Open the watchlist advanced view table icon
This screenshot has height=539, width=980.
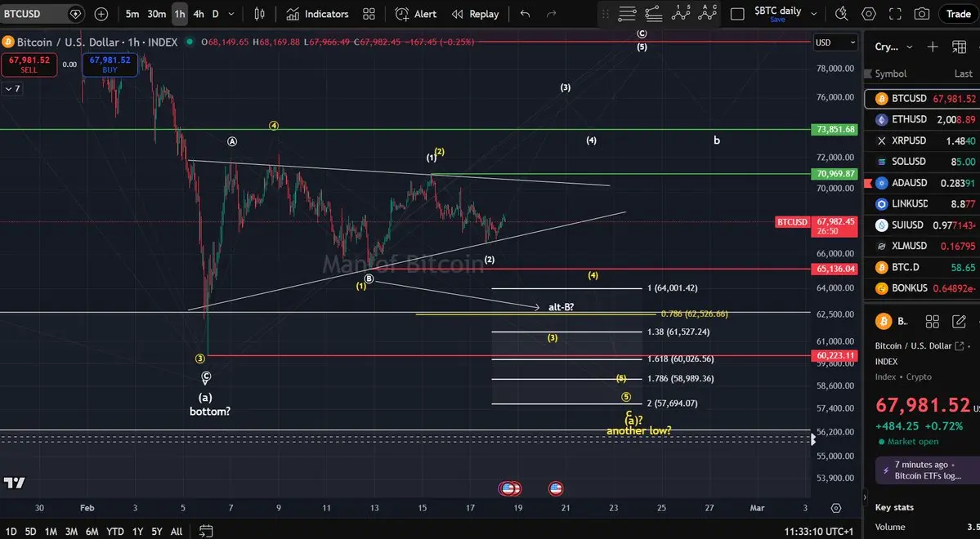[959, 47]
